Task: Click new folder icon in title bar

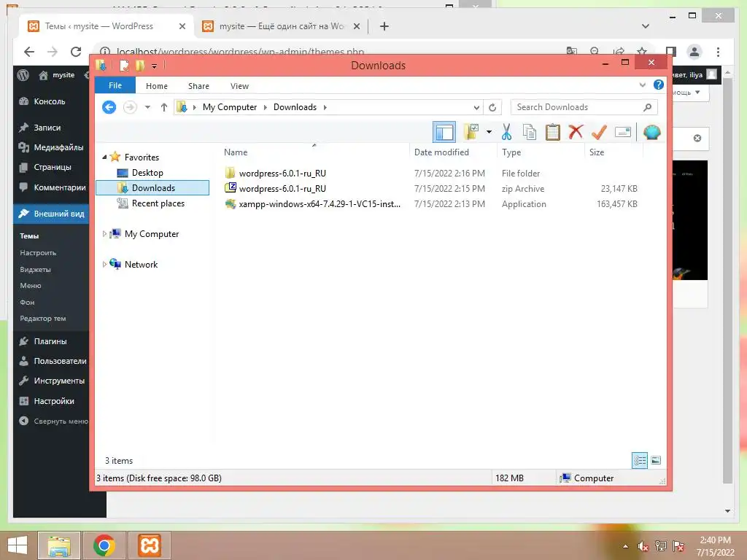Action: click(140, 66)
